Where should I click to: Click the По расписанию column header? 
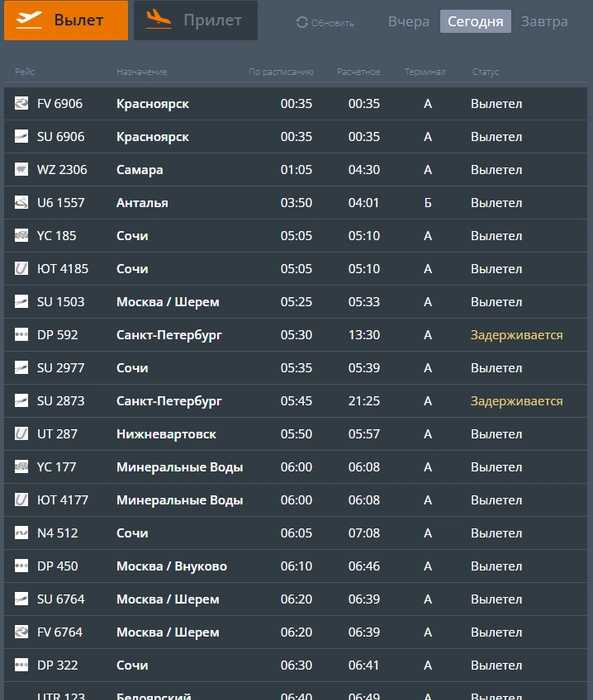click(x=281, y=72)
